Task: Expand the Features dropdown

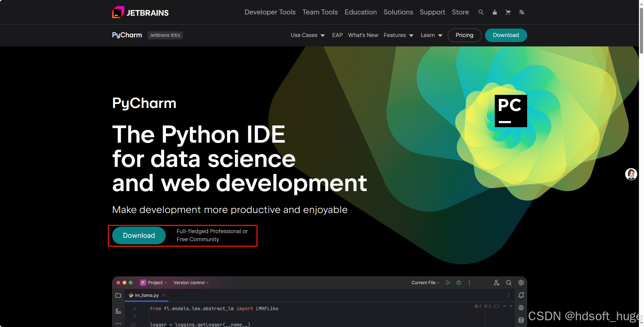Action: (398, 35)
